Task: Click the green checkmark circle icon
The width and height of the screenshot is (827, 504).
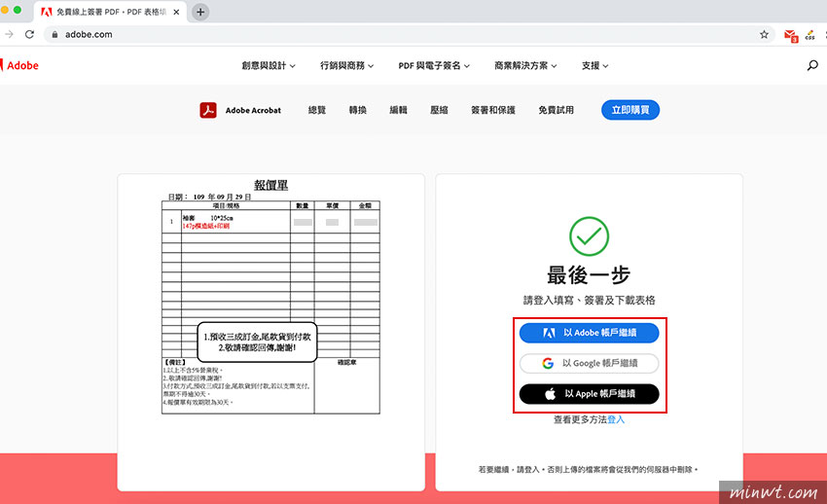Action: coord(590,236)
